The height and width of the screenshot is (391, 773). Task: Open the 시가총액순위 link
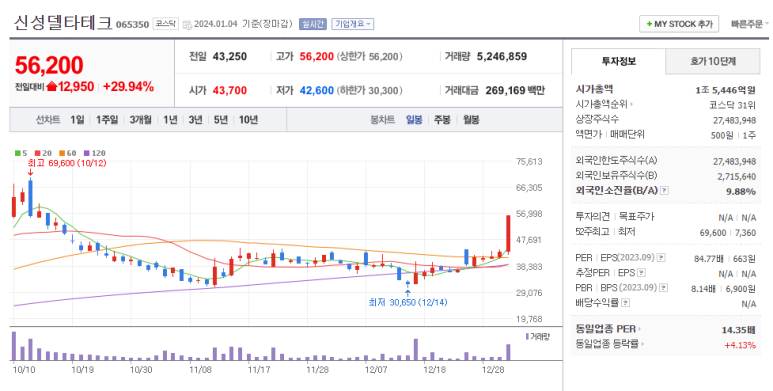click(604, 105)
